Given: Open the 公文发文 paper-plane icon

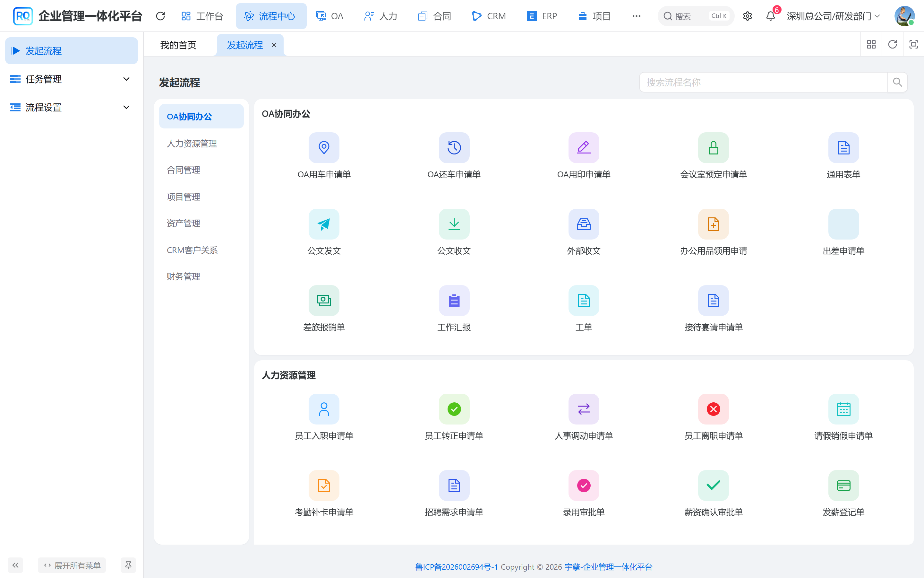Looking at the screenshot, I should 324,224.
